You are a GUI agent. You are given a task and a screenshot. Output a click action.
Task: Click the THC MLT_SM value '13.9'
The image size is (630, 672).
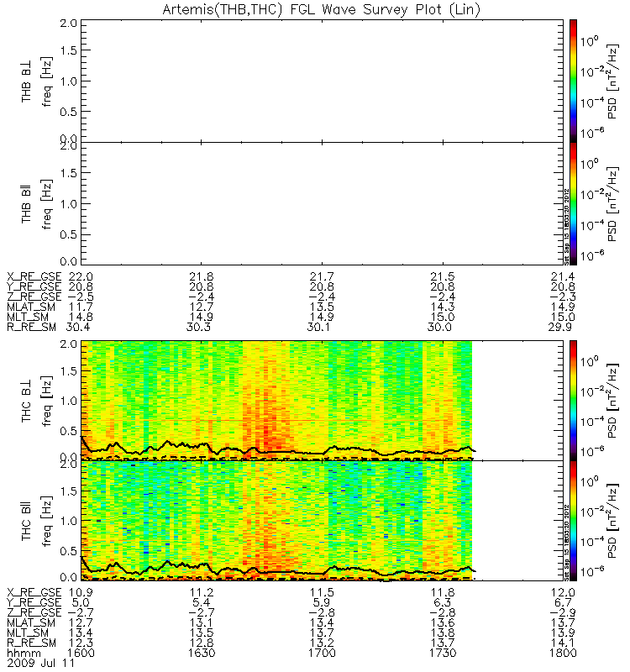click(x=563, y=633)
